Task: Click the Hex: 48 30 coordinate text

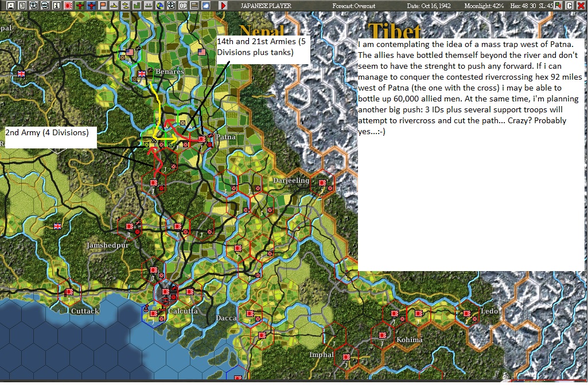Action: 523,6
